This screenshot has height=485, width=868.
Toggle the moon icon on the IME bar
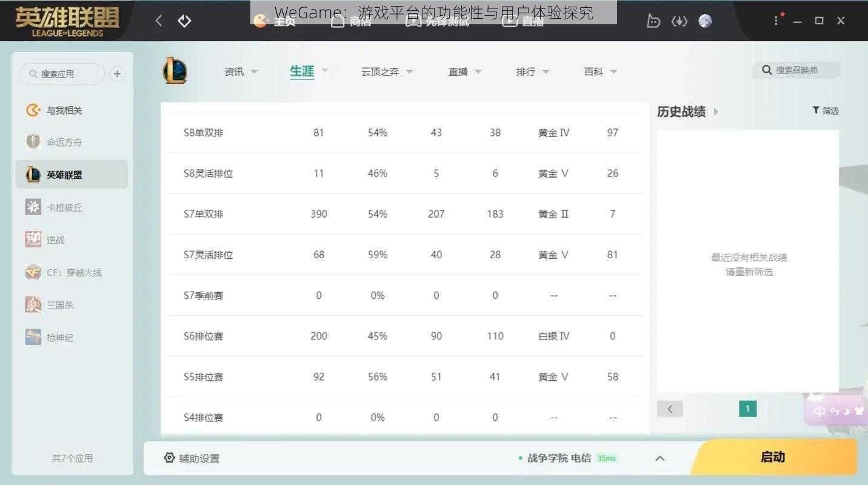click(846, 412)
